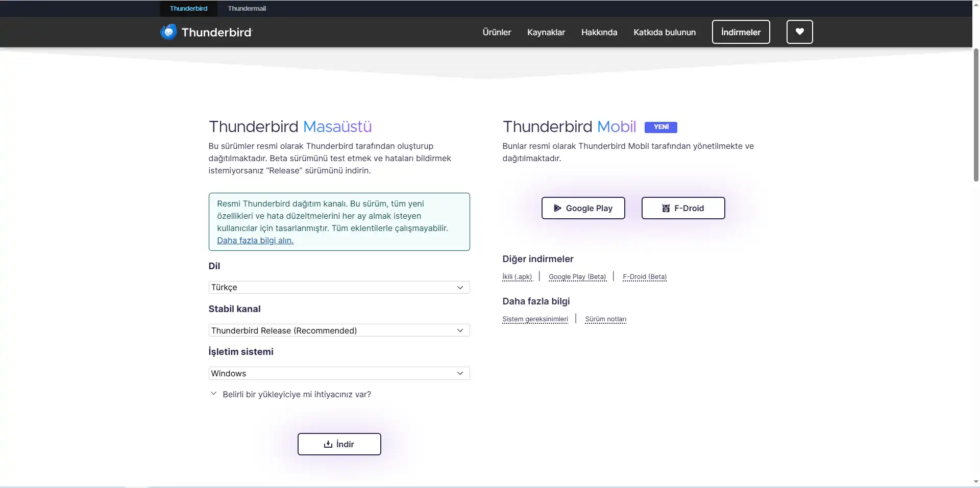Click the scrollbar down arrow

(x=976, y=481)
